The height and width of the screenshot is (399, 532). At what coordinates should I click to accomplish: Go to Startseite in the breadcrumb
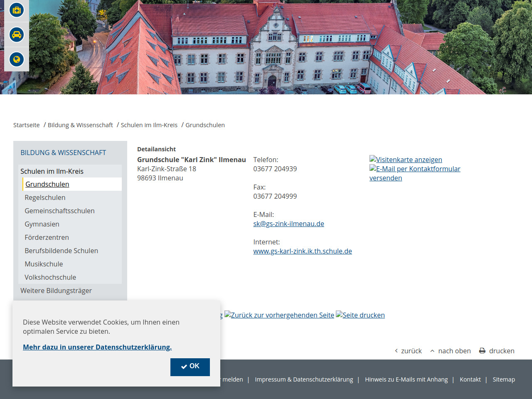27,125
